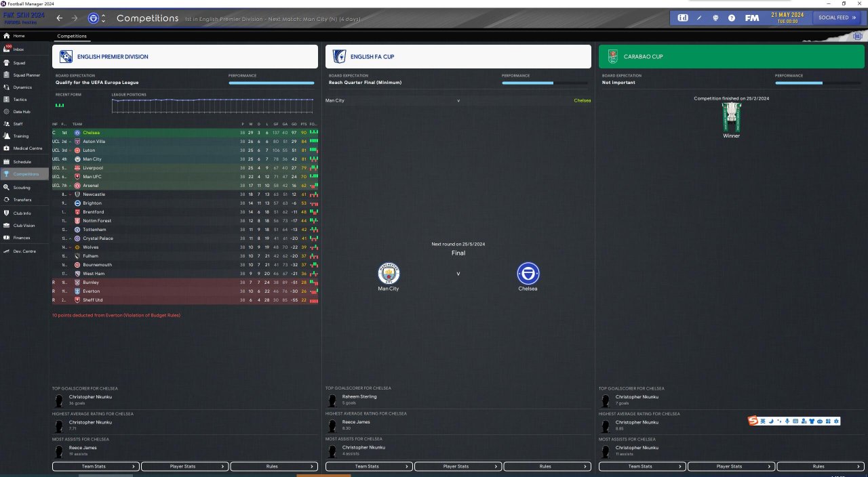Select the Competitions tab
868x477 pixels.
pyautogui.click(x=71, y=36)
